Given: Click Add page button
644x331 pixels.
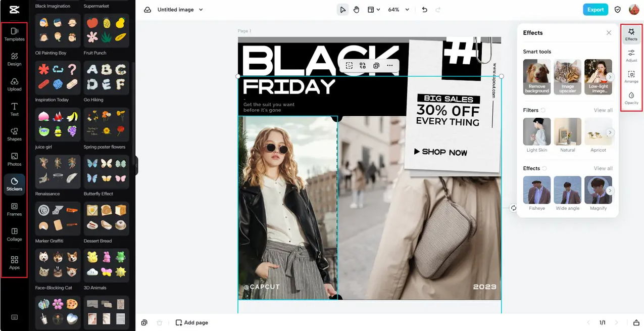Looking at the screenshot, I should pyautogui.click(x=191, y=322).
